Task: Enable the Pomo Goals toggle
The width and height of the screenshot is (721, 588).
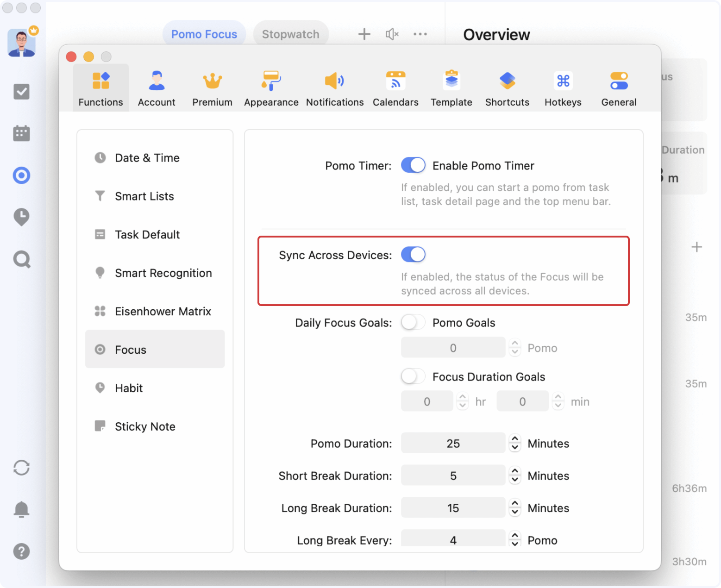Action: click(x=413, y=322)
